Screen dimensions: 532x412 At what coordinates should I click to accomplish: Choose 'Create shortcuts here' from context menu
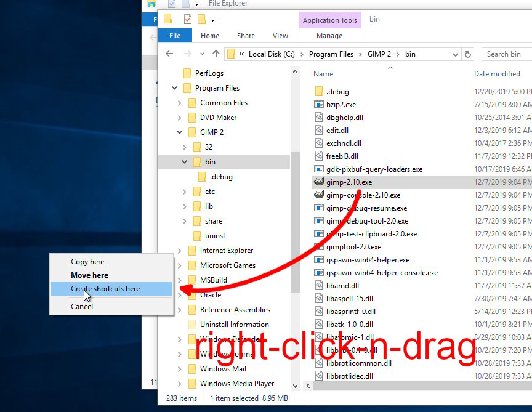tap(105, 289)
